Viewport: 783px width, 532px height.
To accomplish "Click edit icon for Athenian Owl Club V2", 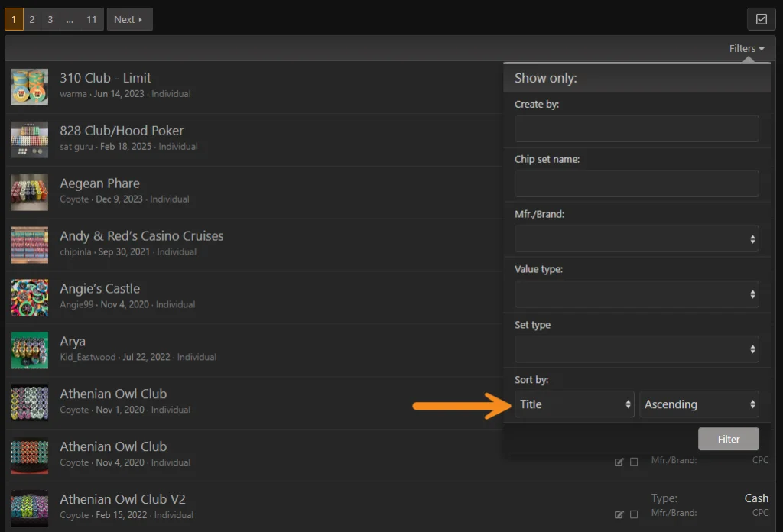I will point(619,514).
